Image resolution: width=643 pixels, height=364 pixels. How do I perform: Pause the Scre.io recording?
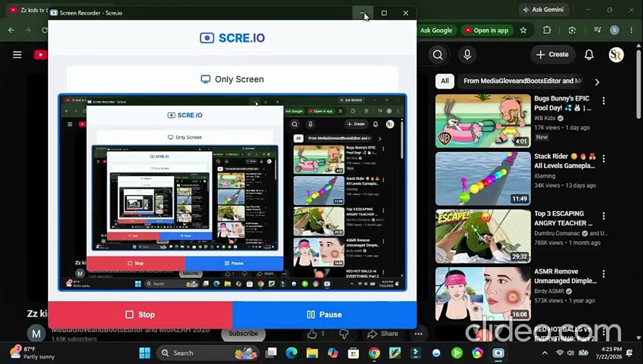[x=325, y=314]
